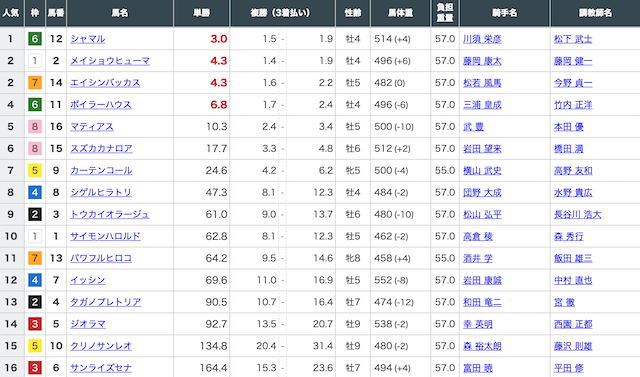The image size is (640, 377).
Task: Click the カーテンコール link
Action: 101,171
